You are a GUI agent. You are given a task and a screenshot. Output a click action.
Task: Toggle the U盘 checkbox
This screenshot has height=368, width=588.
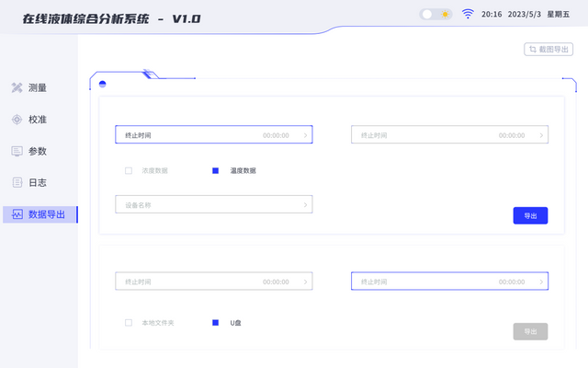point(216,323)
